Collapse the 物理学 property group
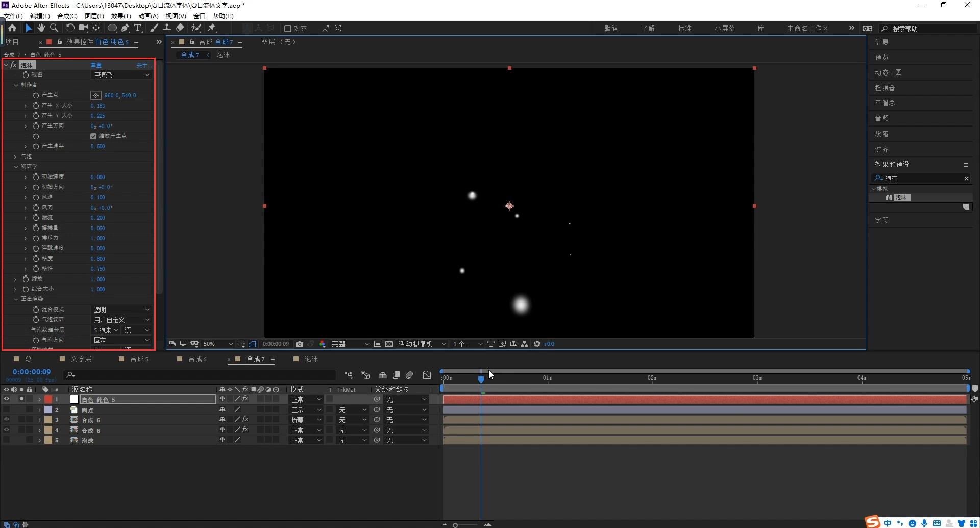Screen dimensions: 980x528 15,167
